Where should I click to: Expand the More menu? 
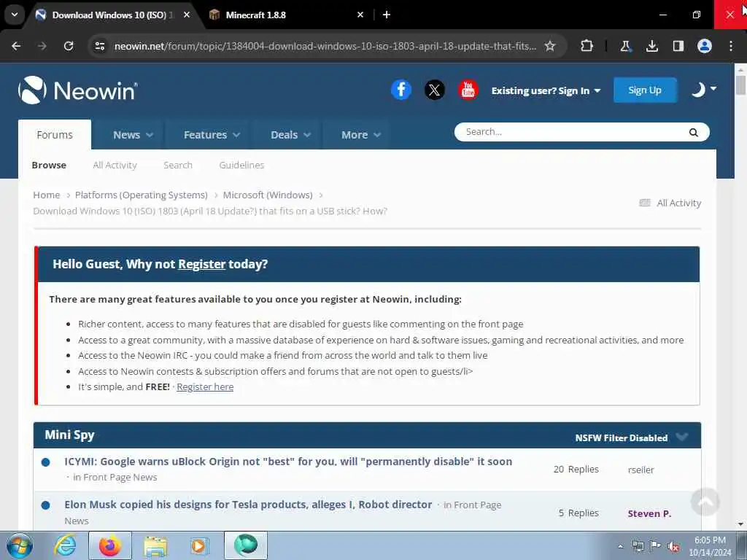pos(360,135)
